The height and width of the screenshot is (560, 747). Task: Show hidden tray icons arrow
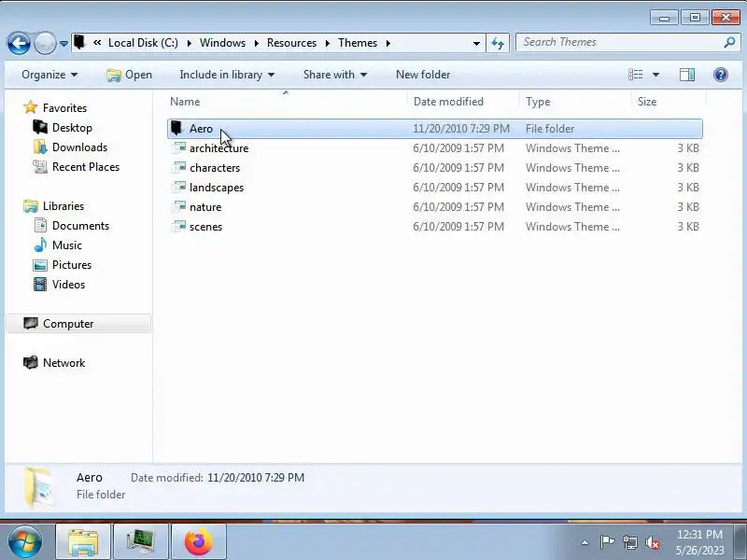585,542
